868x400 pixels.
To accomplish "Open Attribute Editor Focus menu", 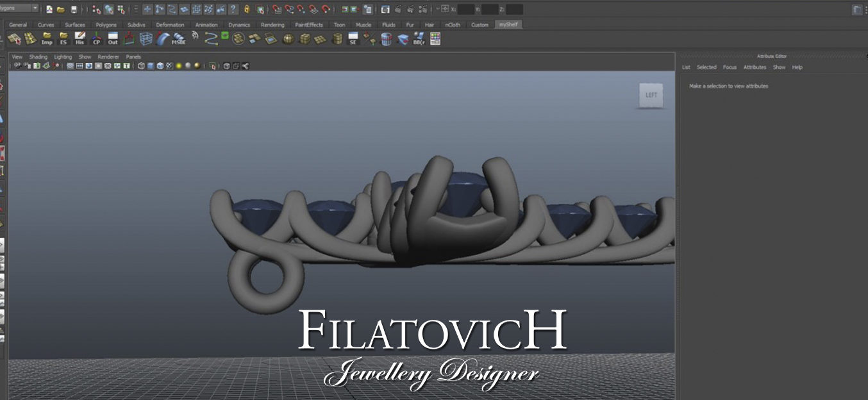I will point(730,67).
